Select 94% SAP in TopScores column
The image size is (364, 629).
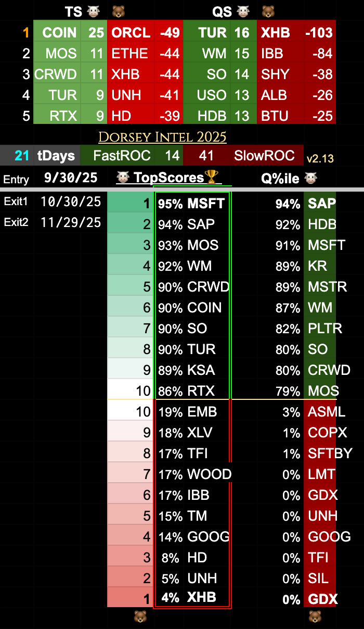tap(187, 224)
